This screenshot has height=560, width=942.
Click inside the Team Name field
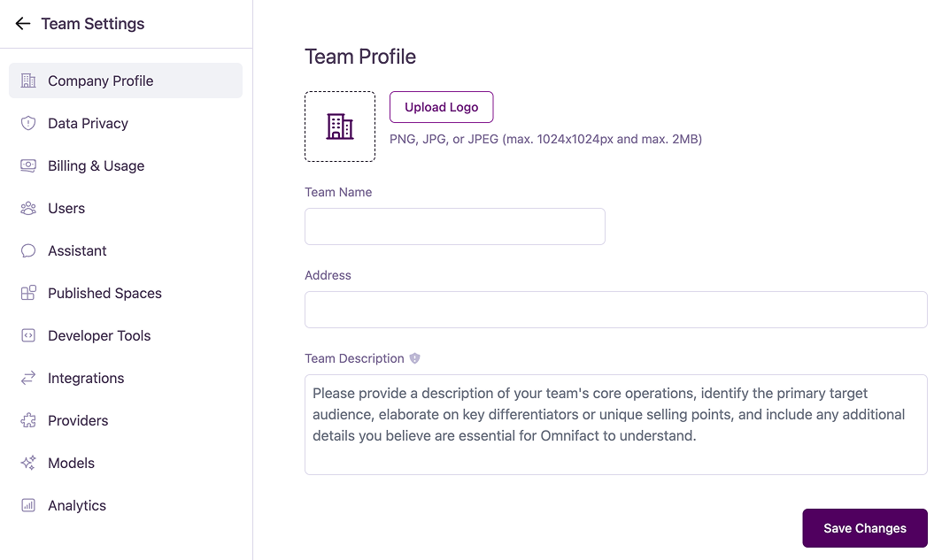pyautogui.click(x=454, y=226)
